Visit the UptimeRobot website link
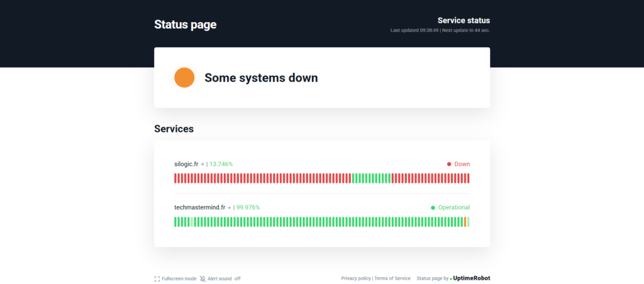Viewport: 644px width, 284px height. (472, 278)
